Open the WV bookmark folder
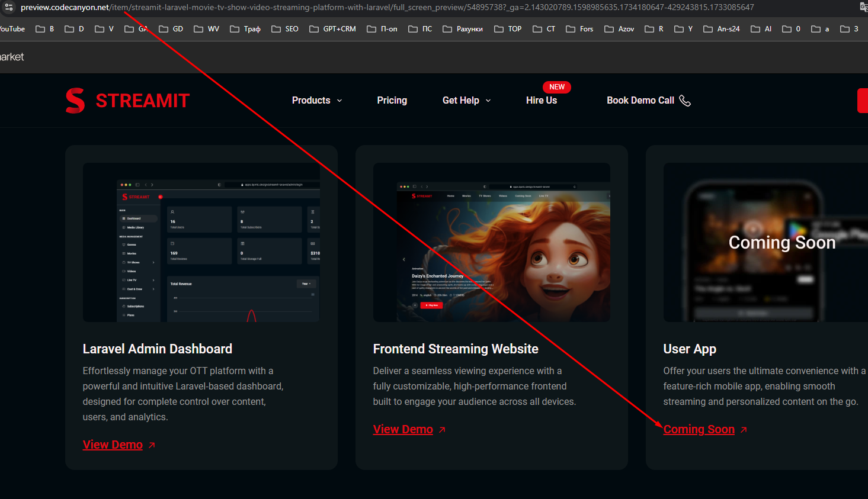868x499 pixels. tap(206, 28)
